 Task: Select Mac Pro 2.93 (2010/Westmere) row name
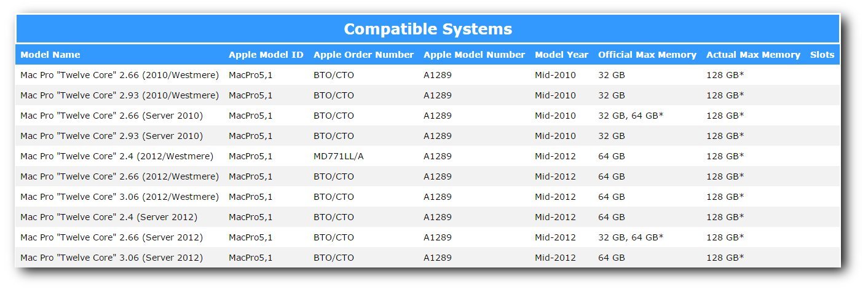119,95
